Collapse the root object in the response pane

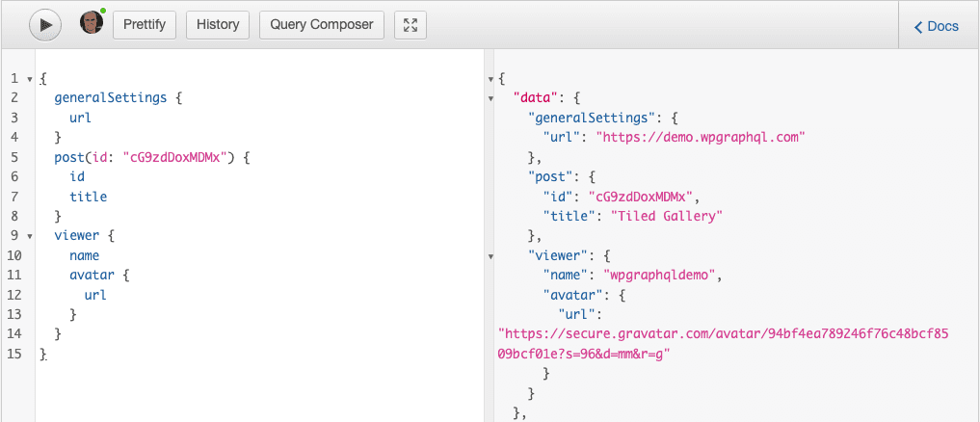[491, 78]
